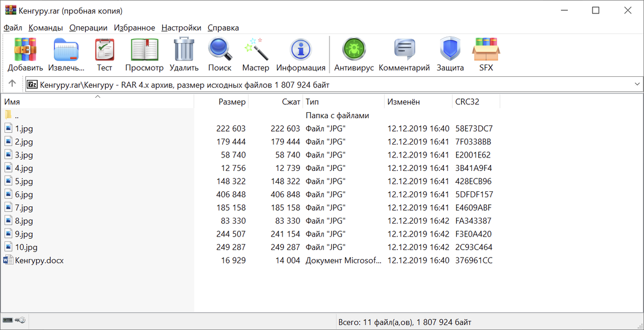Click the 1.jpg file icon
The image size is (644, 330).
click(9, 128)
